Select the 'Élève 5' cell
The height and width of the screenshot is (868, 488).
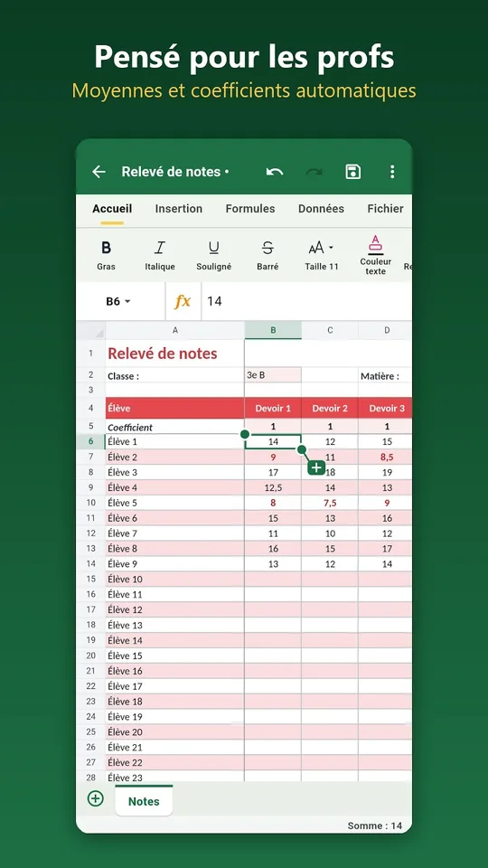(174, 503)
